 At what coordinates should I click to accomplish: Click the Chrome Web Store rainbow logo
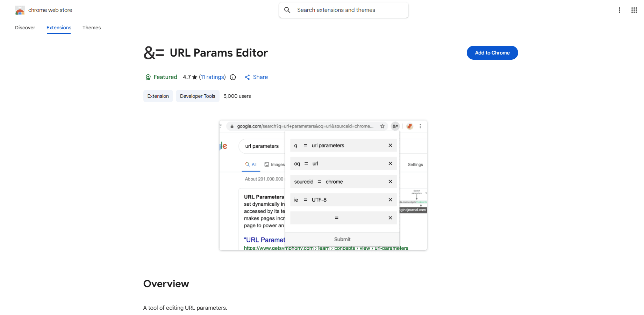point(20,10)
